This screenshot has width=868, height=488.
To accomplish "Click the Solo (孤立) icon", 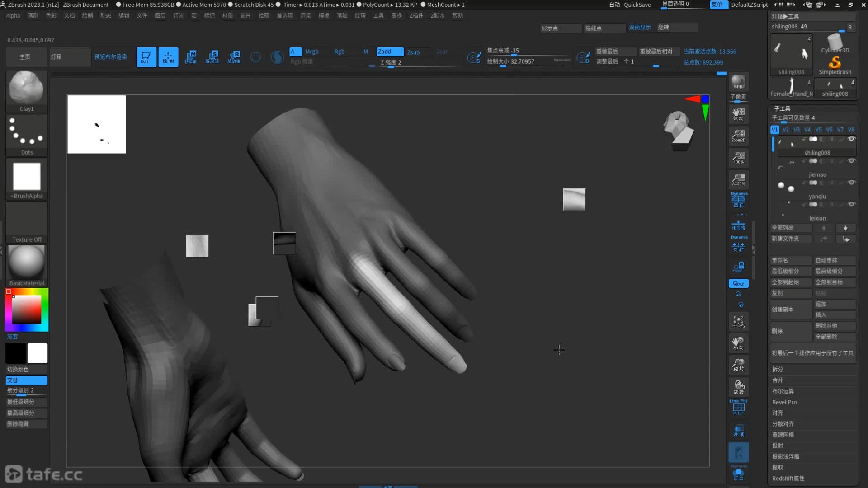I will 738,473.
